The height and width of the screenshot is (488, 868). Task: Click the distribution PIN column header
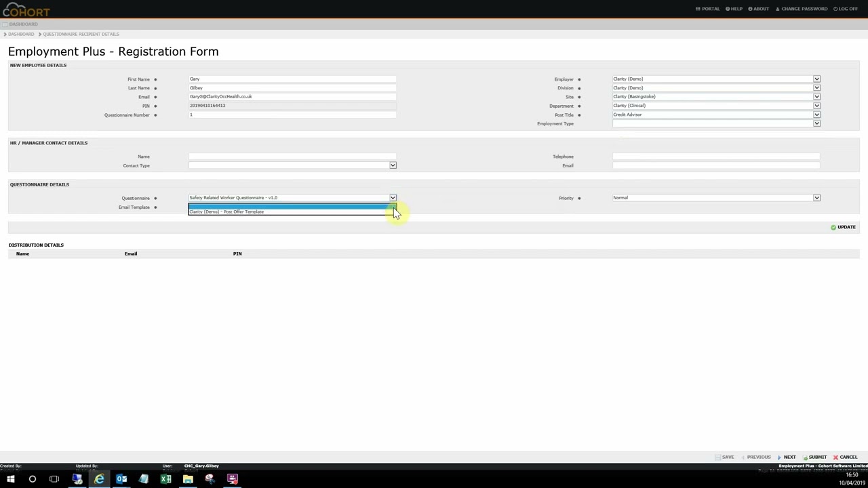click(x=237, y=253)
